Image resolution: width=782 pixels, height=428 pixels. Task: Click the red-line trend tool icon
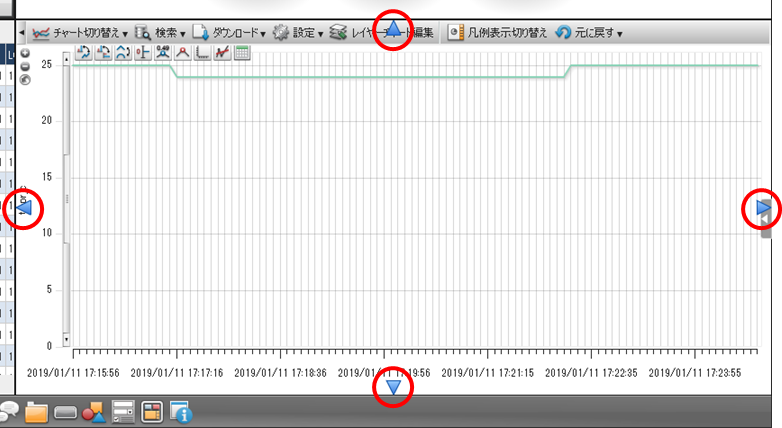click(x=222, y=52)
